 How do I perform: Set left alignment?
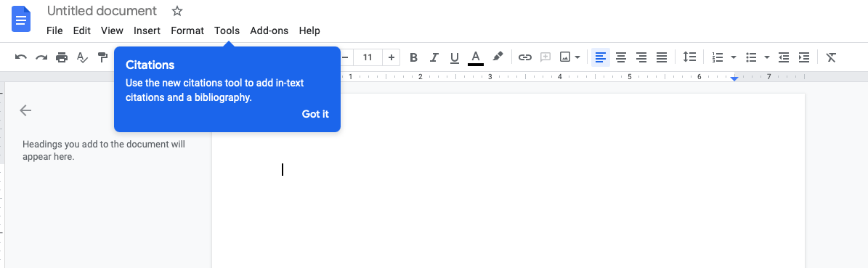601,57
